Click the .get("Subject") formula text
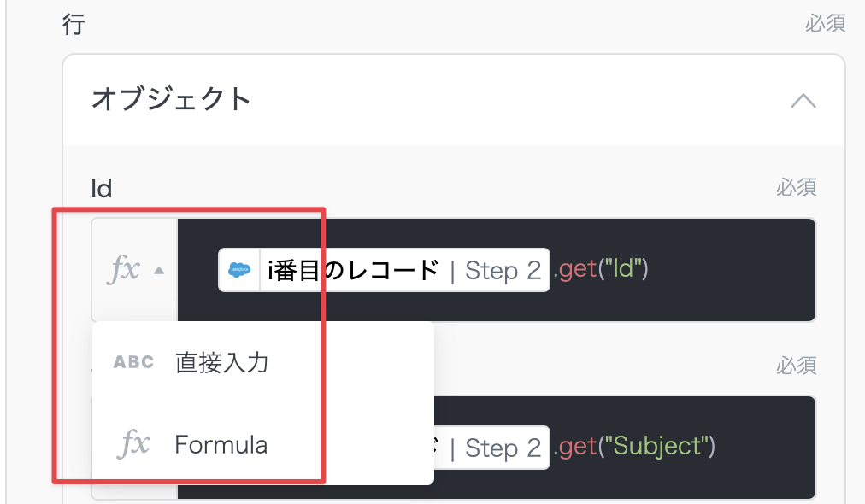 pyautogui.click(x=633, y=448)
